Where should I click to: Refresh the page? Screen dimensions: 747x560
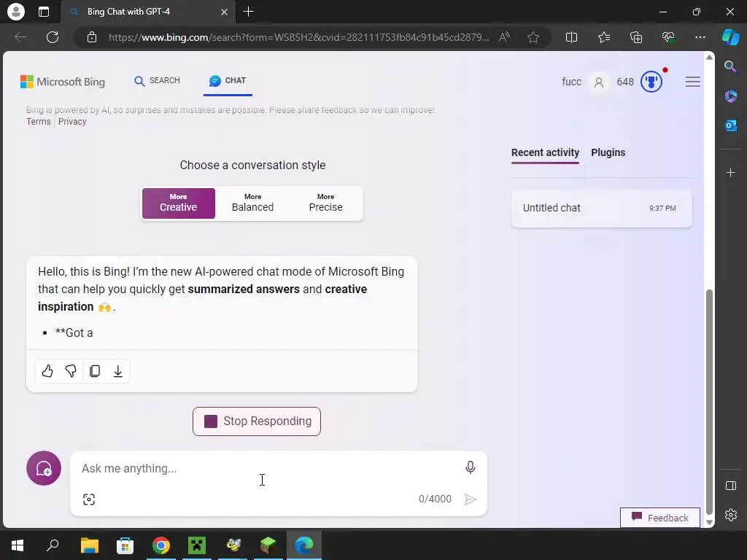[x=53, y=37]
